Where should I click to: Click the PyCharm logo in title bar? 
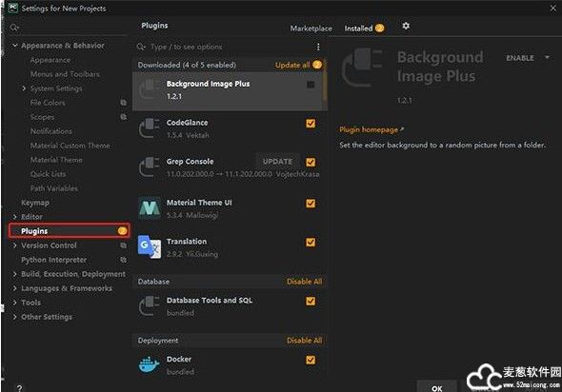click(13, 8)
